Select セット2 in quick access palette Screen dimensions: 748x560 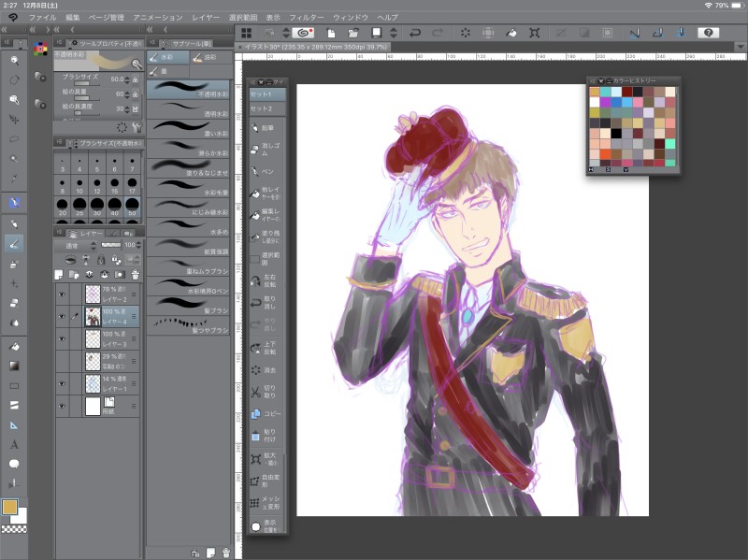pos(267,108)
